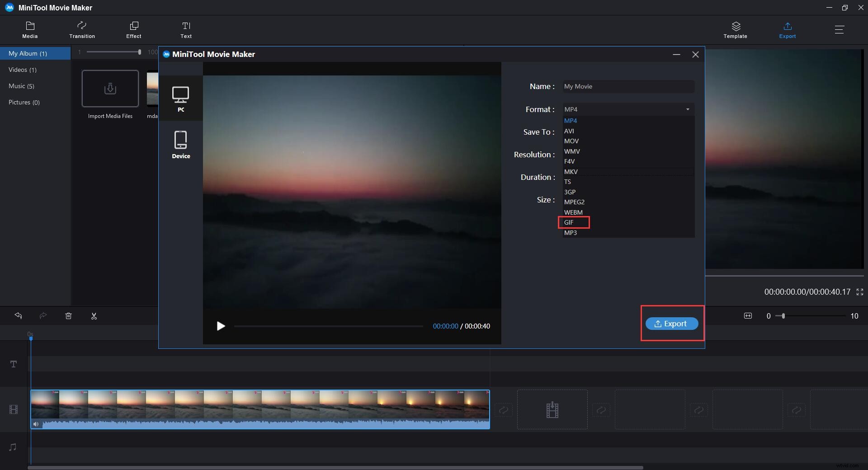Open the Transition library
Viewport: 868px width, 470px height.
82,29
